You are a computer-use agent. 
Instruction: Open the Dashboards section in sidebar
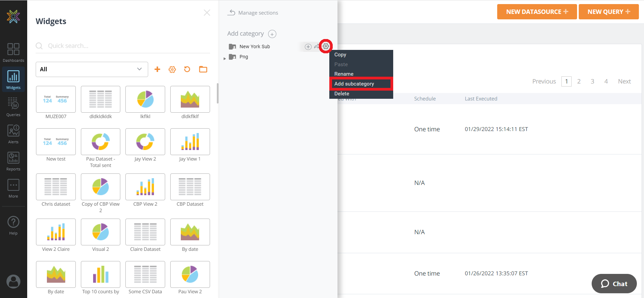[13, 52]
